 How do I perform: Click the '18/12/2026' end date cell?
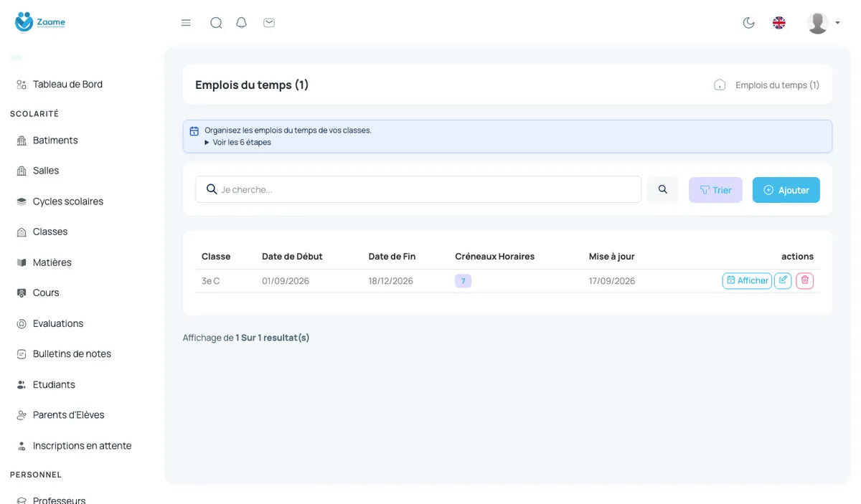(x=391, y=281)
